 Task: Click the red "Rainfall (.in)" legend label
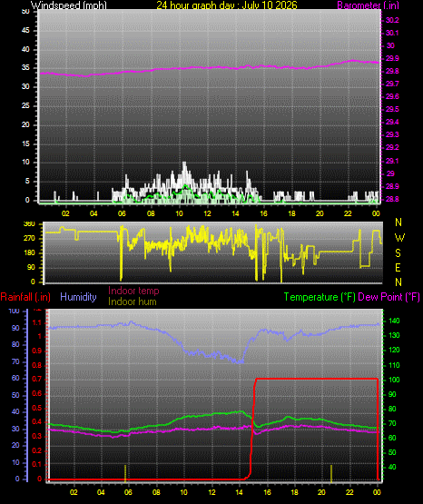tap(25, 297)
